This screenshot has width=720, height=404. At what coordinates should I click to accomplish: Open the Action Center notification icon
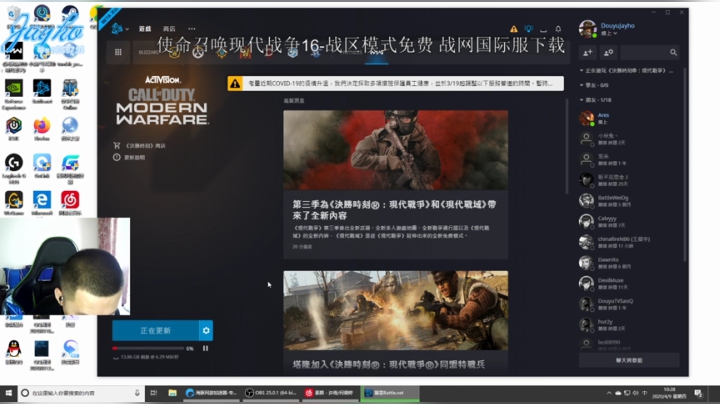pyautogui.click(x=698, y=393)
